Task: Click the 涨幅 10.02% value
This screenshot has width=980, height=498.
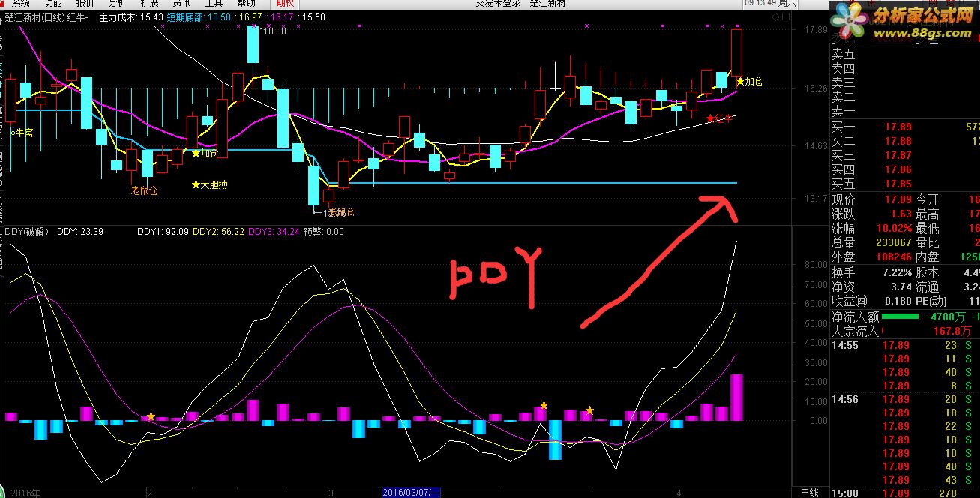Action: point(895,228)
